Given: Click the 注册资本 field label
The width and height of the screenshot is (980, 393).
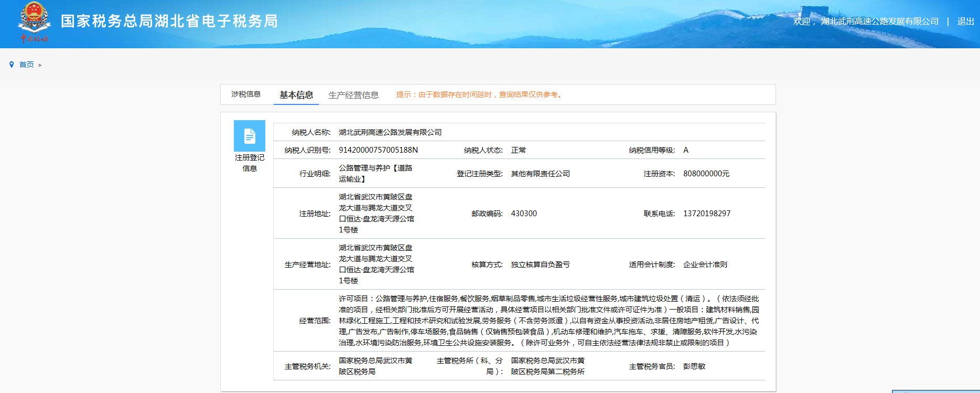Looking at the screenshot, I should (x=660, y=174).
